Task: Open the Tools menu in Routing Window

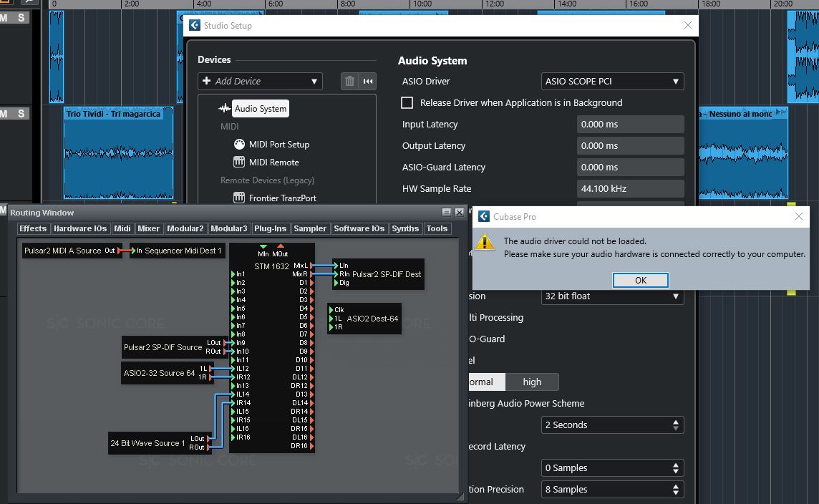Action: click(x=437, y=228)
